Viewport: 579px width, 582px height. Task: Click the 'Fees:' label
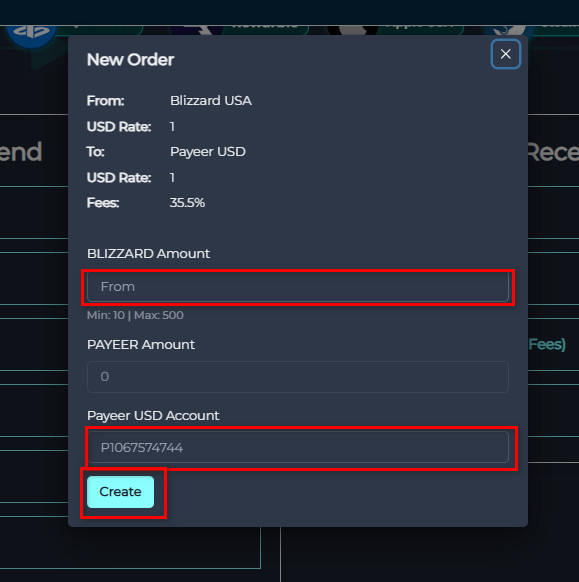[103, 203]
